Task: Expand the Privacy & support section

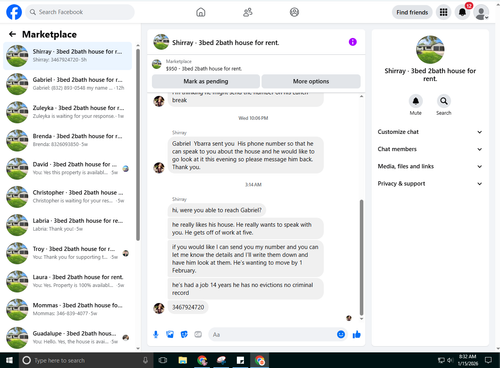Action: [x=430, y=184]
